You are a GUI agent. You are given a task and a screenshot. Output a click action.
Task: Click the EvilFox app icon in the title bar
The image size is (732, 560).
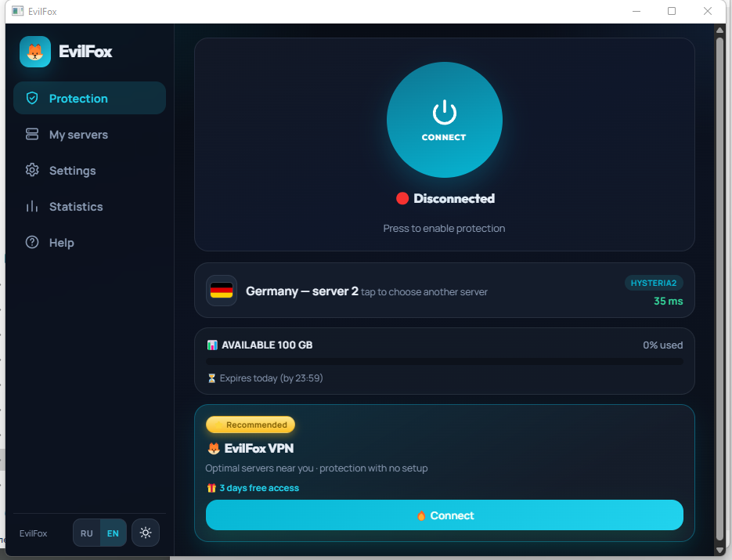[x=18, y=11]
